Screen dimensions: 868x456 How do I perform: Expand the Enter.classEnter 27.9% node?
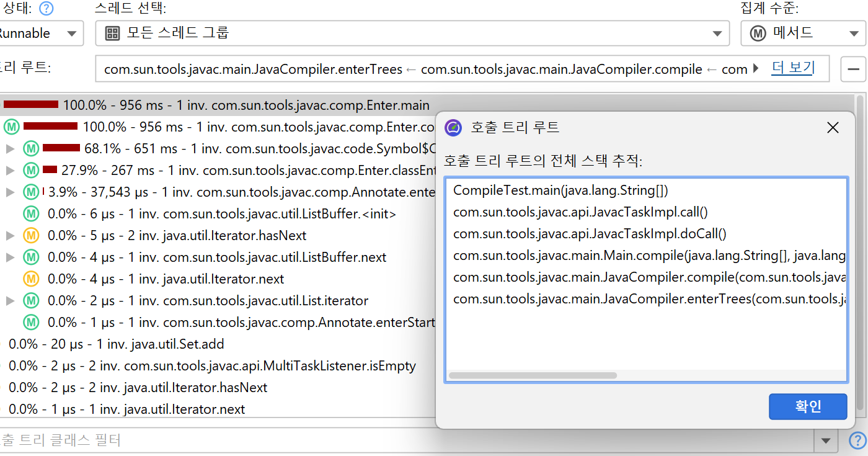tap(10, 171)
